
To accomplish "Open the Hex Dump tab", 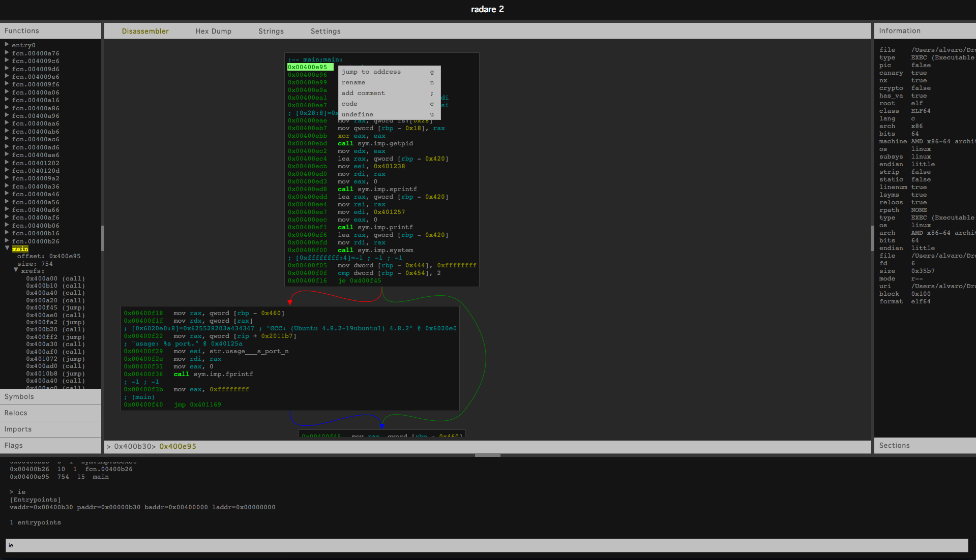I will coord(213,31).
